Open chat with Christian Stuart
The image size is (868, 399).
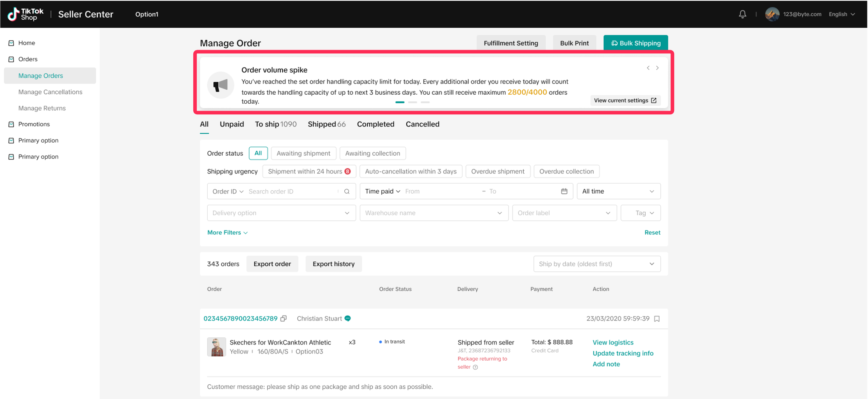pos(348,318)
